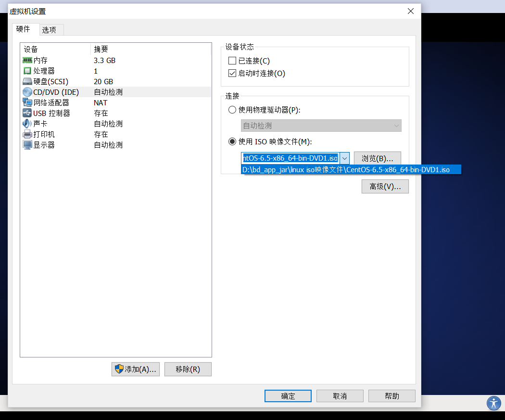Click the 网络适配器 network adapter icon

pyautogui.click(x=27, y=102)
